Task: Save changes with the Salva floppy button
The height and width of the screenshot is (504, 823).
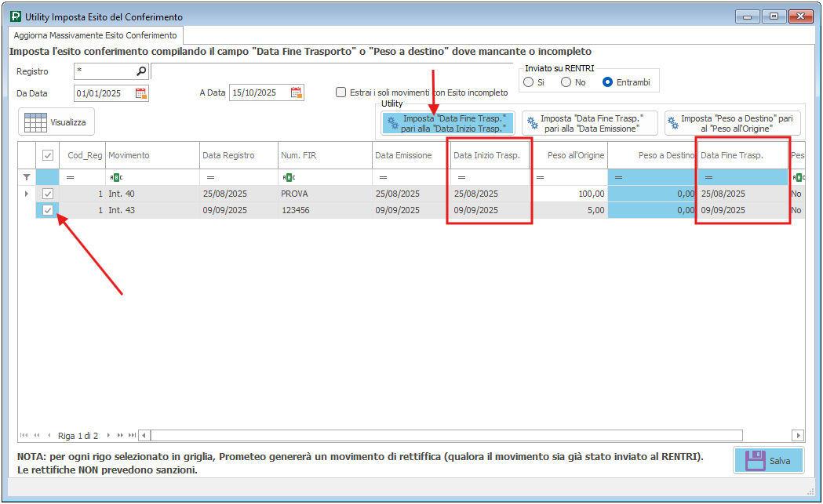Action: 768,461
